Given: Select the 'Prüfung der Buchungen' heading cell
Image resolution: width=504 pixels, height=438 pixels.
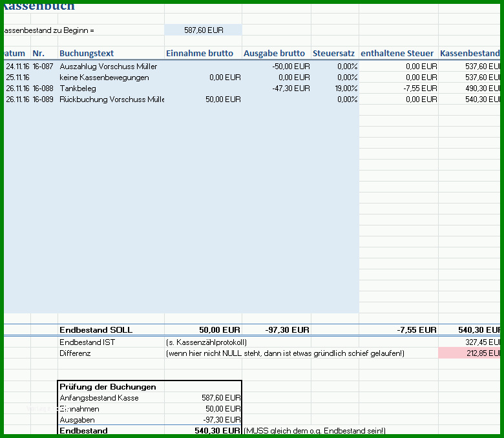Looking at the screenshot, I should click(x=111, y=387).
